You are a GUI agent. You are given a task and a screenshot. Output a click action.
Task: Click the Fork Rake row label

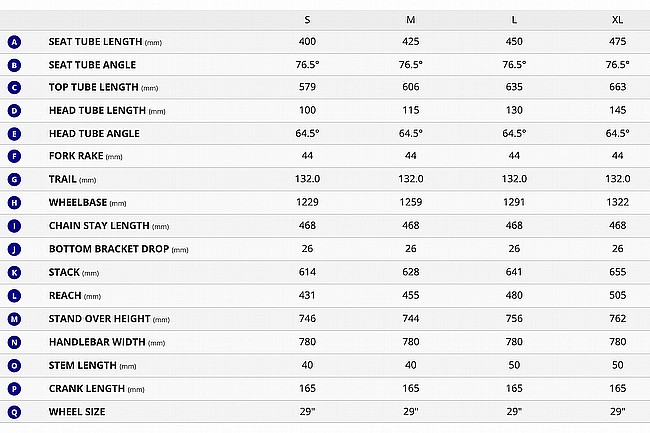(85, 156)
